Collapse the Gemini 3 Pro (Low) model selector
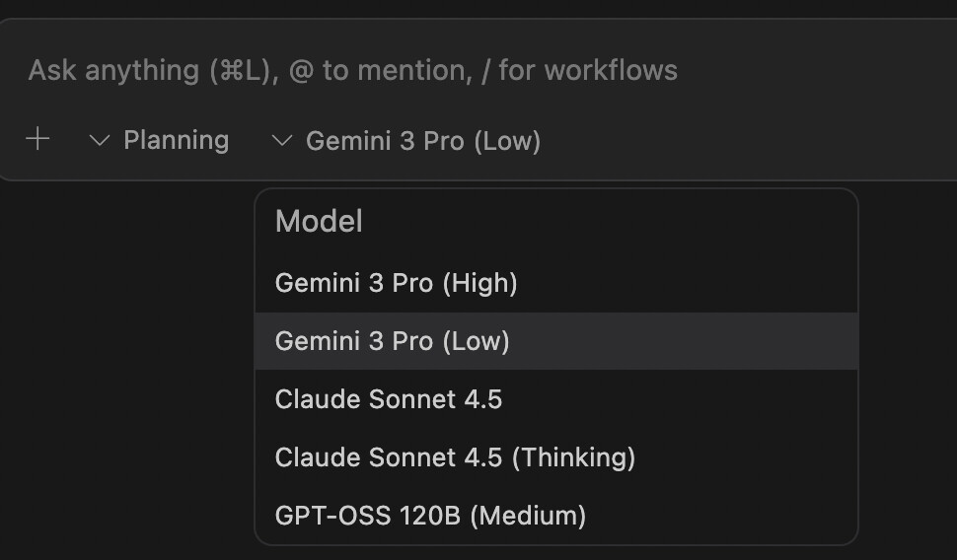The image size is (957, 560). pyautogui.click(x=406, y=141)
